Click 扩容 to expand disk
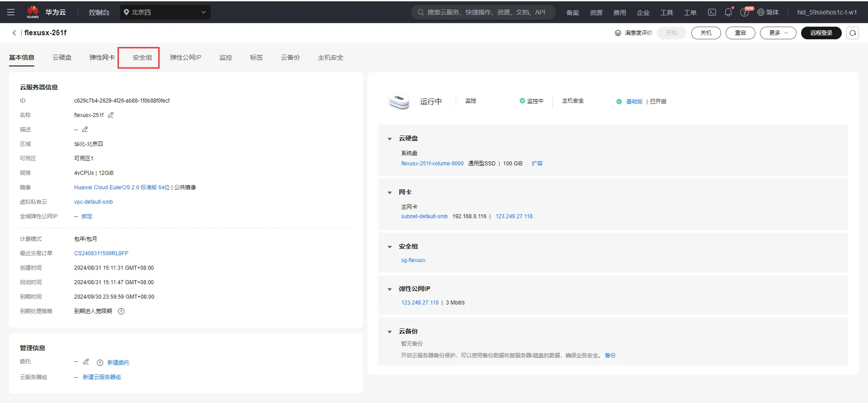 click(x=537, y=164)
